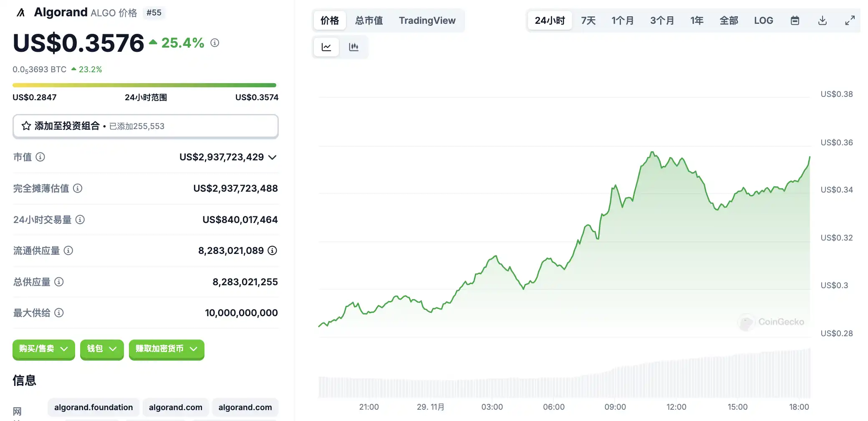Switch to the TradingView tab
This screenshot has width=868, height=421.
(x=427, y=20)
